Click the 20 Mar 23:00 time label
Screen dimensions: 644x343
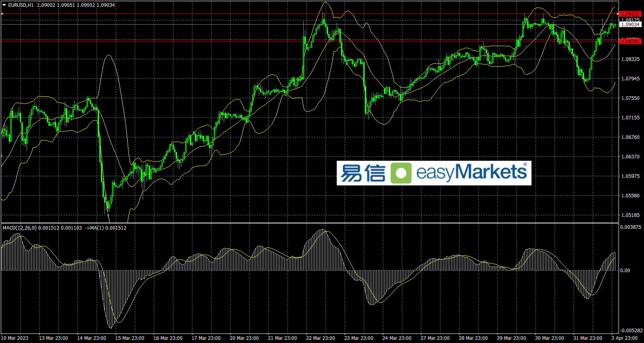(244, 338)
